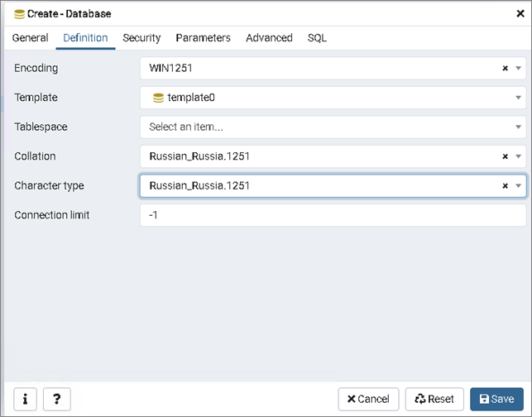Click the Connection limit input field

click(x=333, y=215)
